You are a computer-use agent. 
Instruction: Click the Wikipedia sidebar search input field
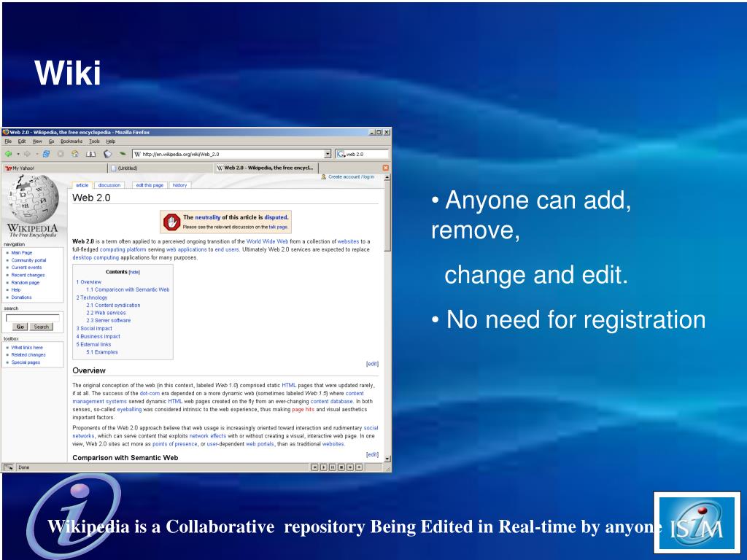click(x=32, y=318)
